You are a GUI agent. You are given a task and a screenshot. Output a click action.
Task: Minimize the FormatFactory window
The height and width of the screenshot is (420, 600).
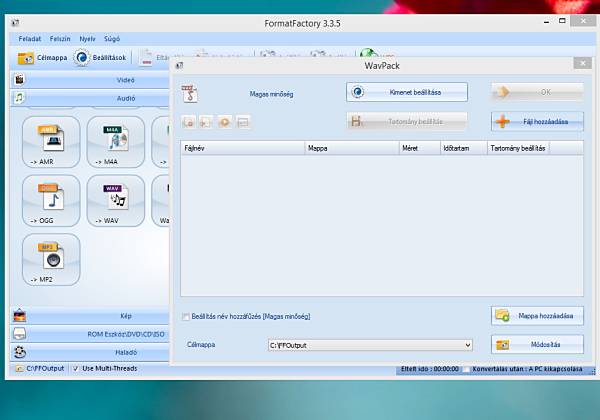click(x=546, y=21)
